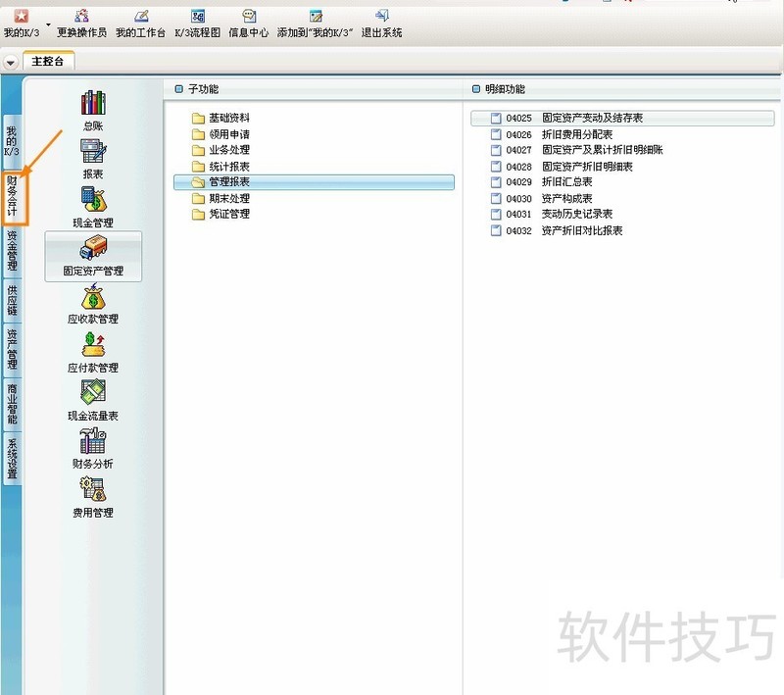784x695 pixels.
Task: Open the 报表 module icon
Action: point(93,159)
